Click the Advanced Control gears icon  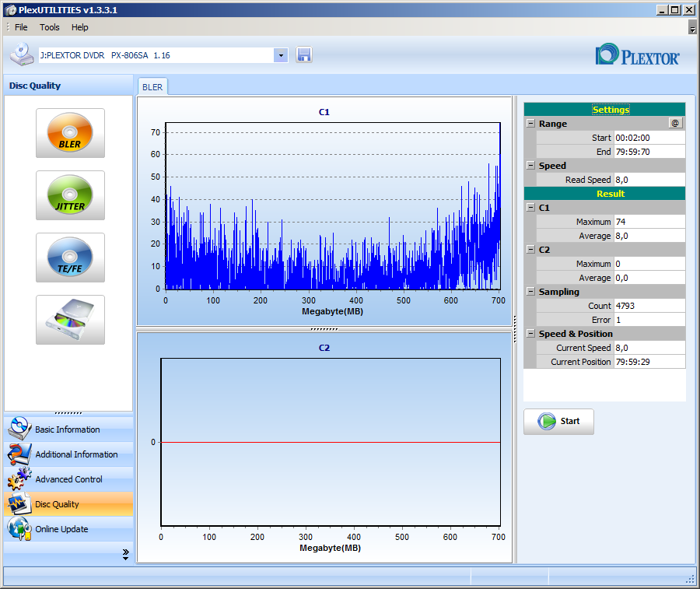click(19, 479)
